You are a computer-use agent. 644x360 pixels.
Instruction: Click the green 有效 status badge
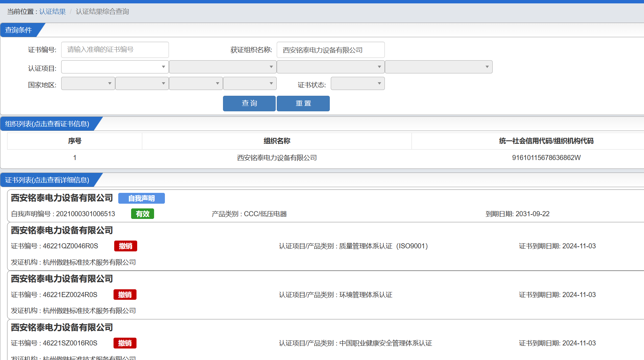143,214
